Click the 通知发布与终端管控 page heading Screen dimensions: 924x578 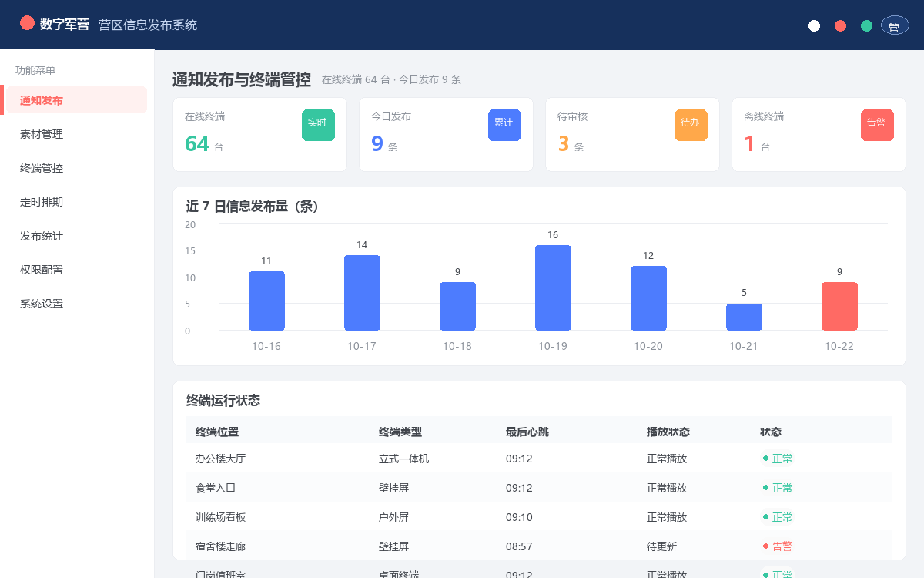pos(242,79)
